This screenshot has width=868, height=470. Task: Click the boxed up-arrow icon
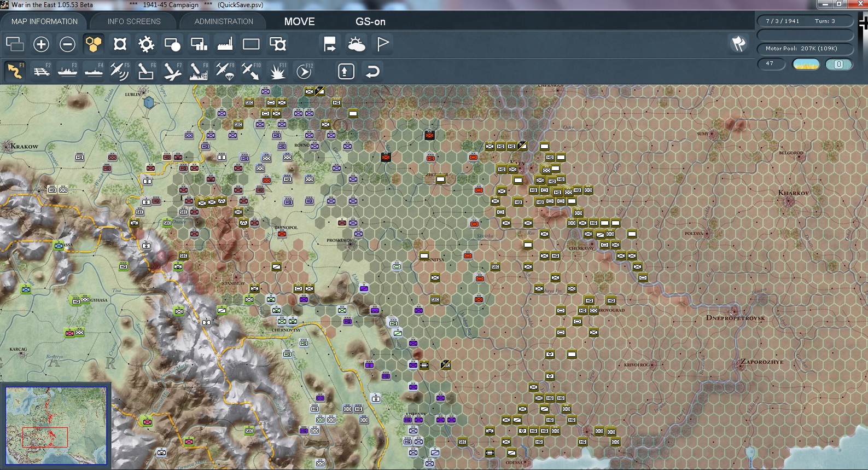click(346, 71)
